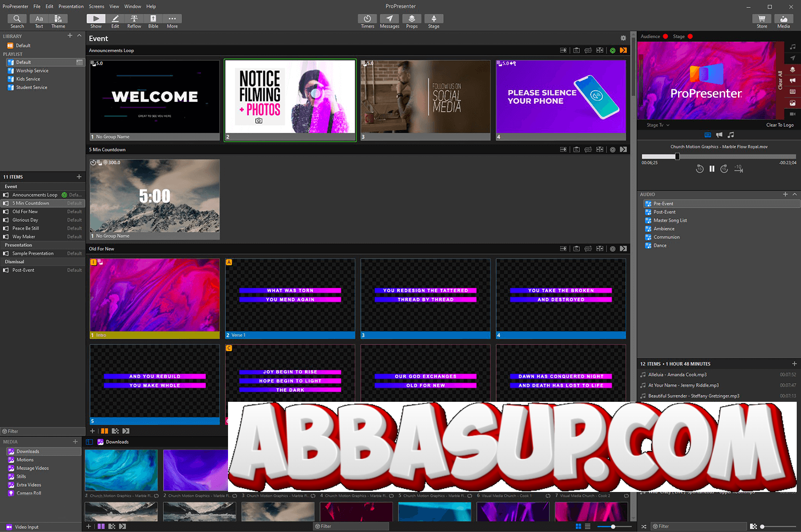Toggle the Audience output on/off
801x532 pixels.
(665, 36)
